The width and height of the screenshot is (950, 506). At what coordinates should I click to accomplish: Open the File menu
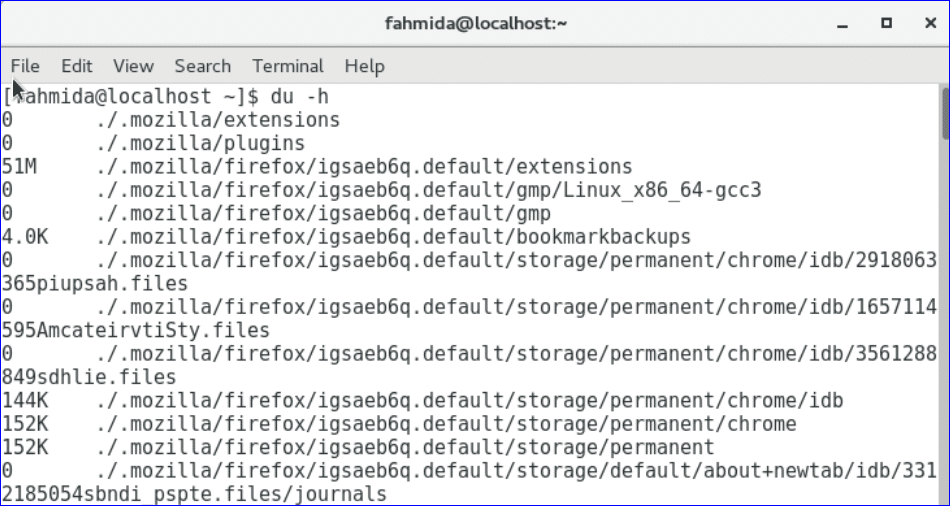(x=25, y=66)
